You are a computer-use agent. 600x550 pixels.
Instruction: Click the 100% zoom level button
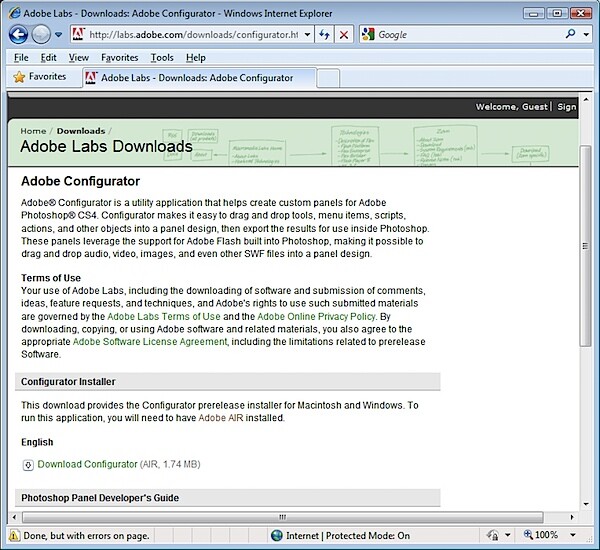coord(541,535)
